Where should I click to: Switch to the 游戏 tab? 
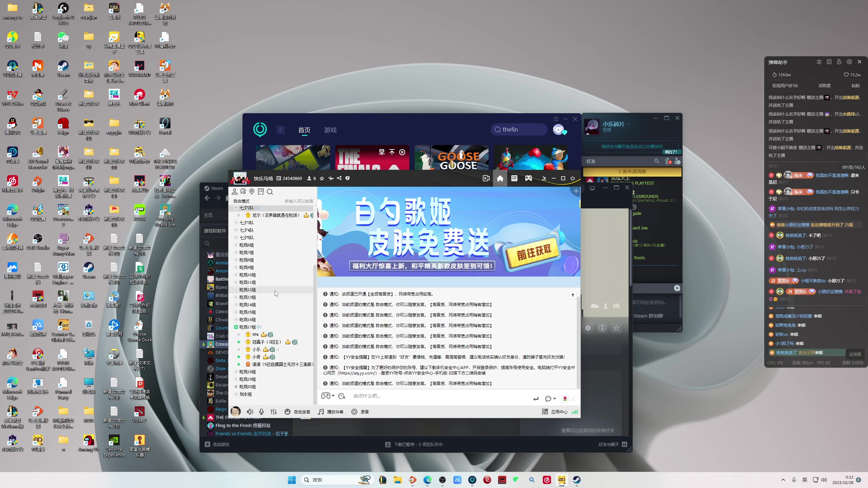pyautogui.click(x=330, y=130)
